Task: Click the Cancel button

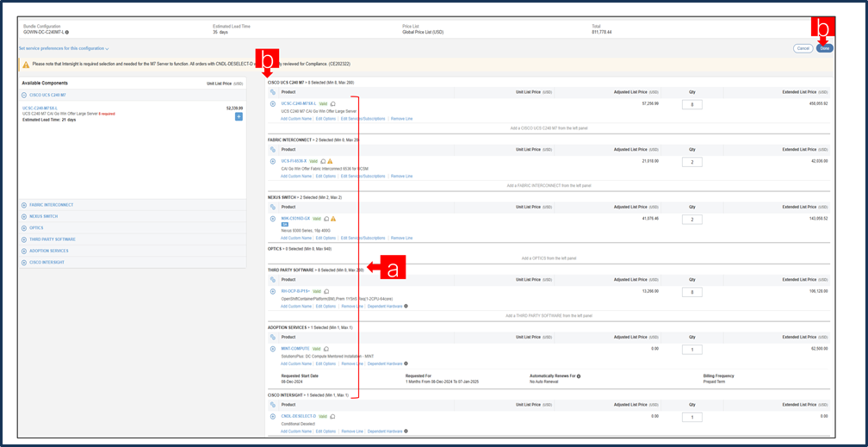Action: click(803, 48)
